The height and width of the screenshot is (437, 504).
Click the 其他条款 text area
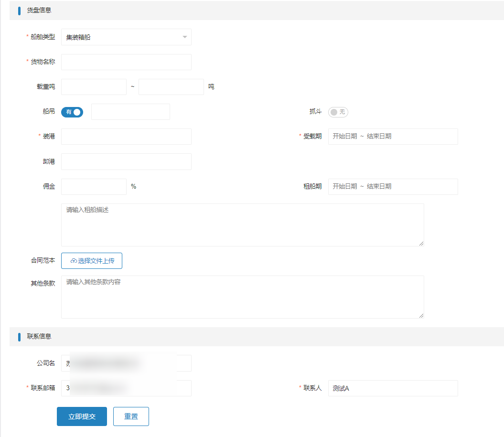(x=242, y=297)
